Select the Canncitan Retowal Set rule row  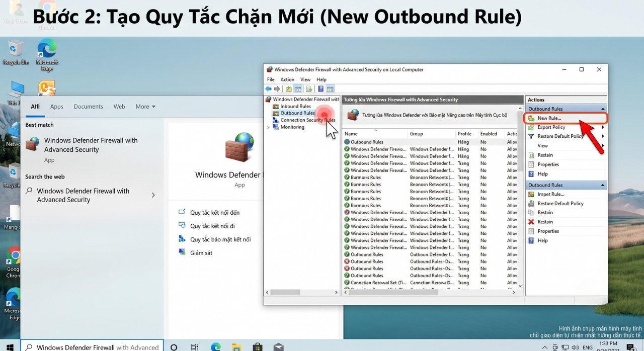click(x=430, y=283)
